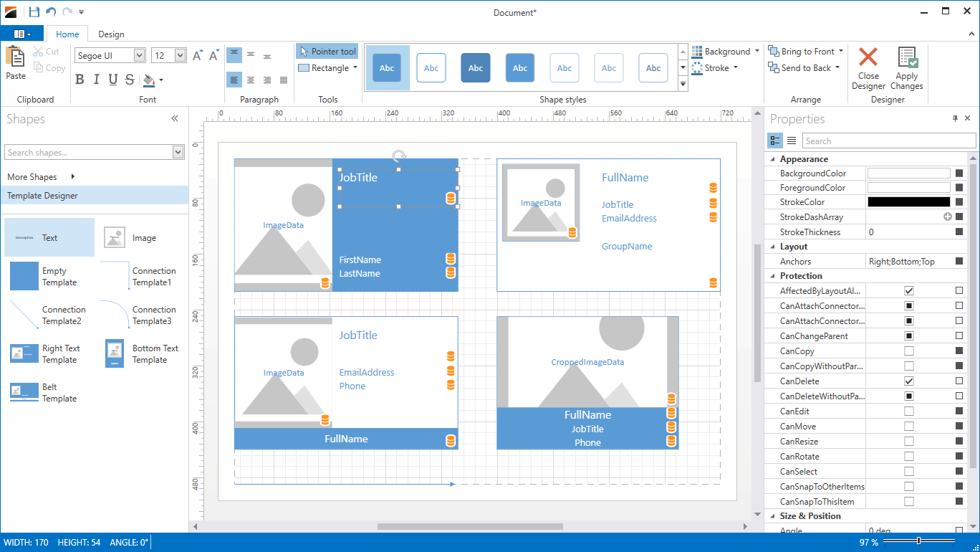Click the black StrokeColor swatch
The image size is (980, 552).
(908, 202)
